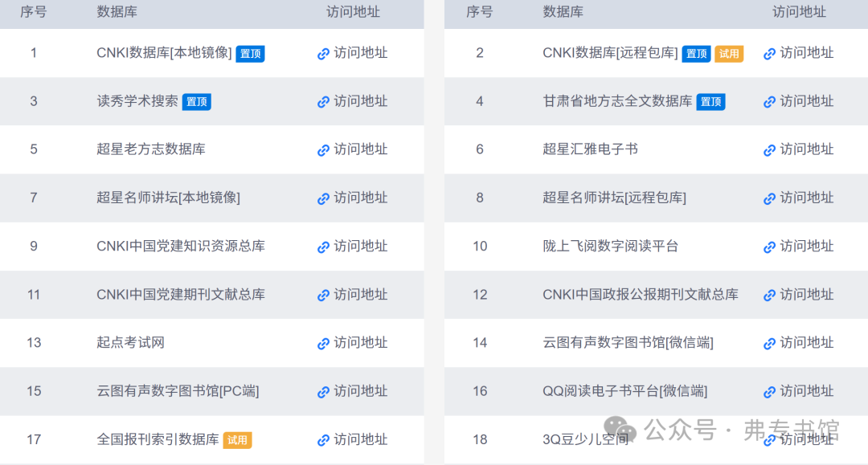Click link icon for CNKI数据库[远程包库]
This screenshot has height=465, width=868.
pos(769,54)
